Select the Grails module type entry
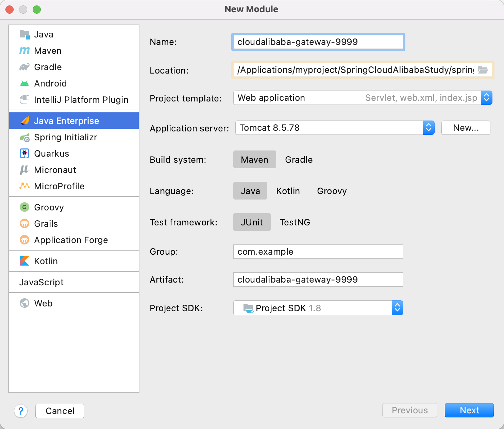This screenshot has height=429, width=504. coord(74,224)
